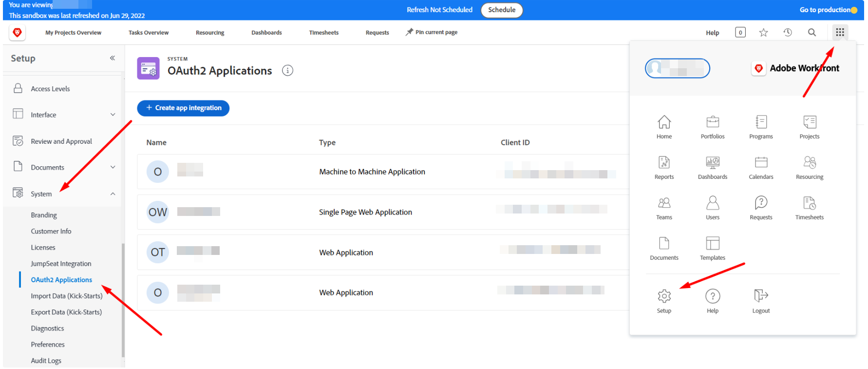Click info icon beside OAuth2 Applications title
The width and height of the screenshot is (868, 369).
288,71
